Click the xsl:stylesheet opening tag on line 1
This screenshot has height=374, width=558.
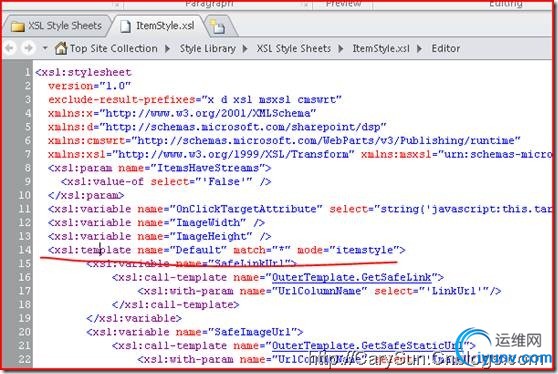pos(83,73)
